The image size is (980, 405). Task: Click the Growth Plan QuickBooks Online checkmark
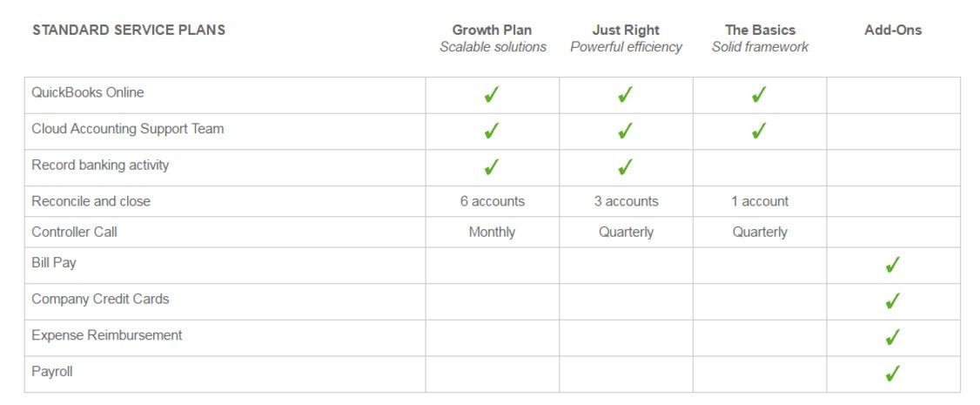(x=492, y=95)
